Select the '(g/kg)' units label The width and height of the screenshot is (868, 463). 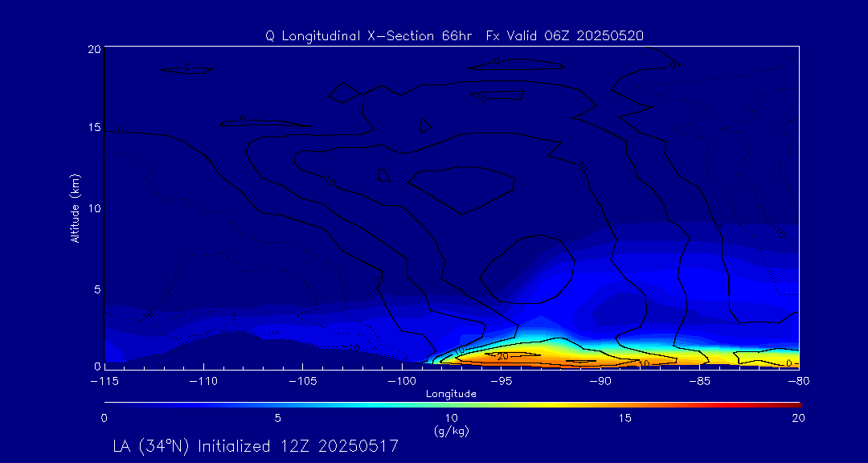[x=451, y=432]
